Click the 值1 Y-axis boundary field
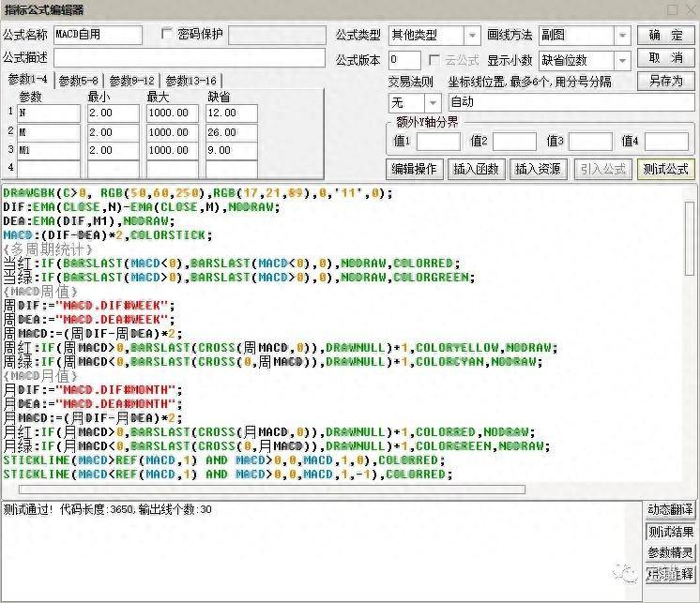The width and height of the screenshot is (700, 603). click(x=438, y=142)
